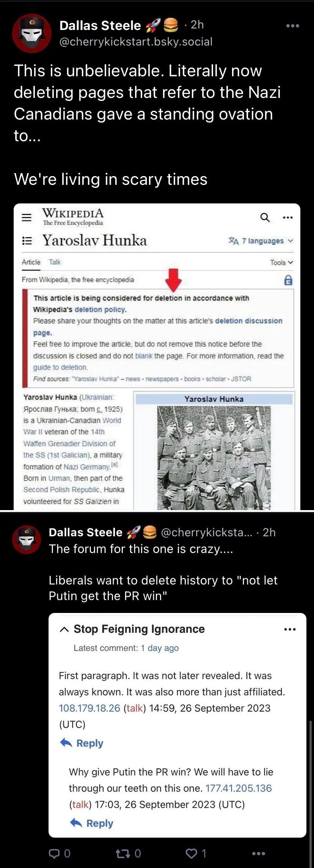Viewport: 314px width, 868px height.
Task: Open the Yaroslav Hunka infobox photo
Action: (214, 458)
